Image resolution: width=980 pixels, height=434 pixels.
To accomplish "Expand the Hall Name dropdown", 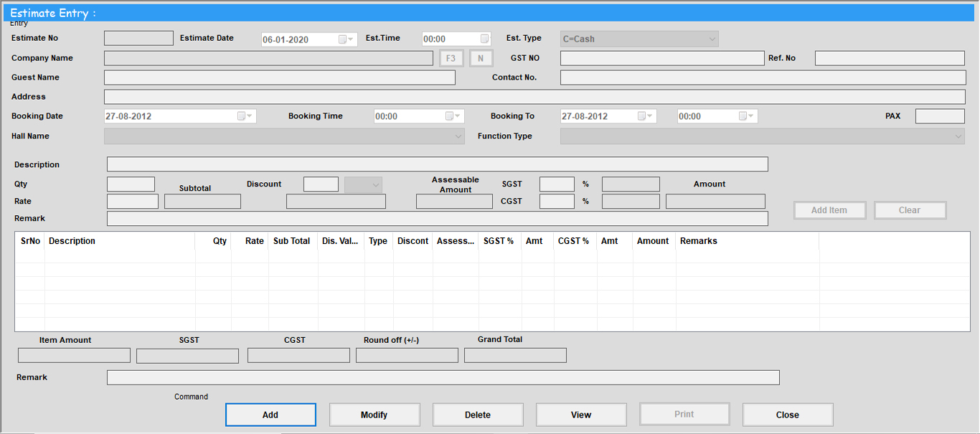I will click(x=459, y=136).
